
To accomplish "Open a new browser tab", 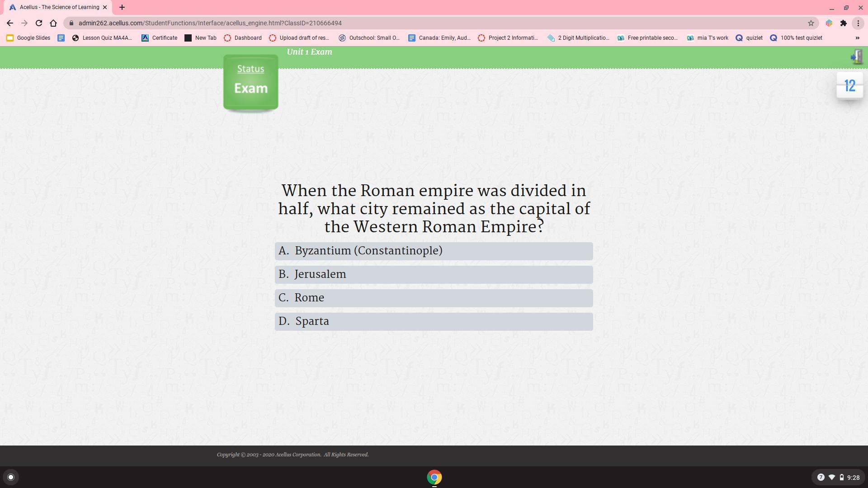I will (x=122, y=7).
